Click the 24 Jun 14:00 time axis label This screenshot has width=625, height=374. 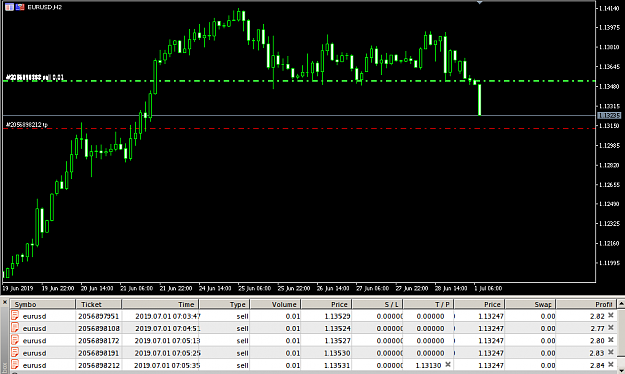tap(215, 288)
